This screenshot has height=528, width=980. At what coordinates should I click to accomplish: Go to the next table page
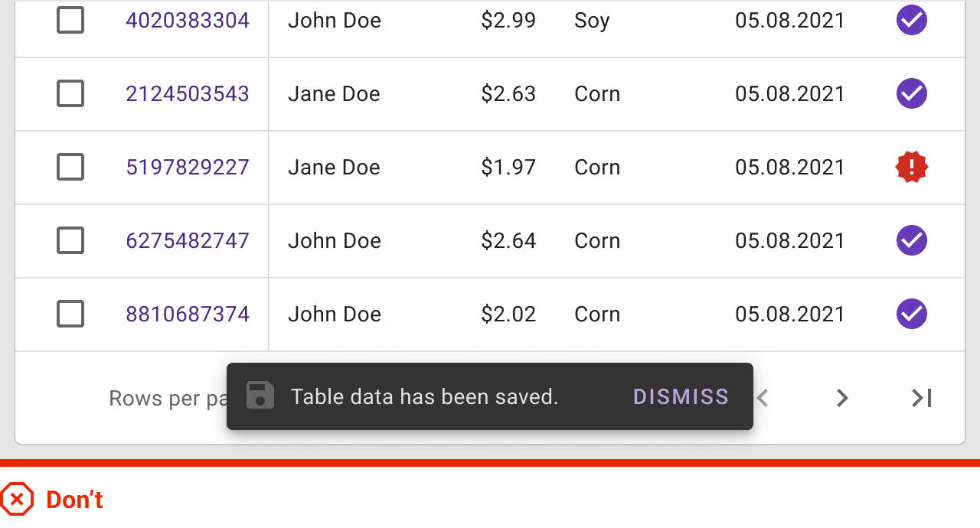(x=842, y=398)
